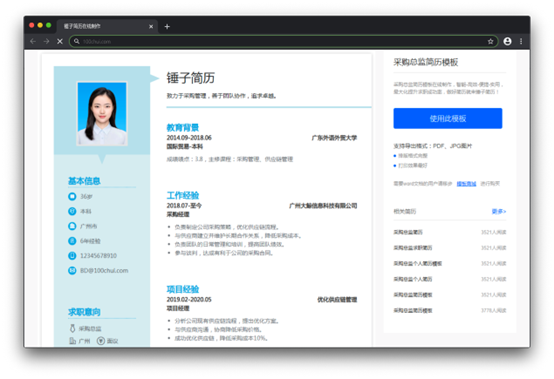The height and width of the screenshot is (379, 554).
Task: Click the 更多 link beside 相关简历
Action: (499, 212)
